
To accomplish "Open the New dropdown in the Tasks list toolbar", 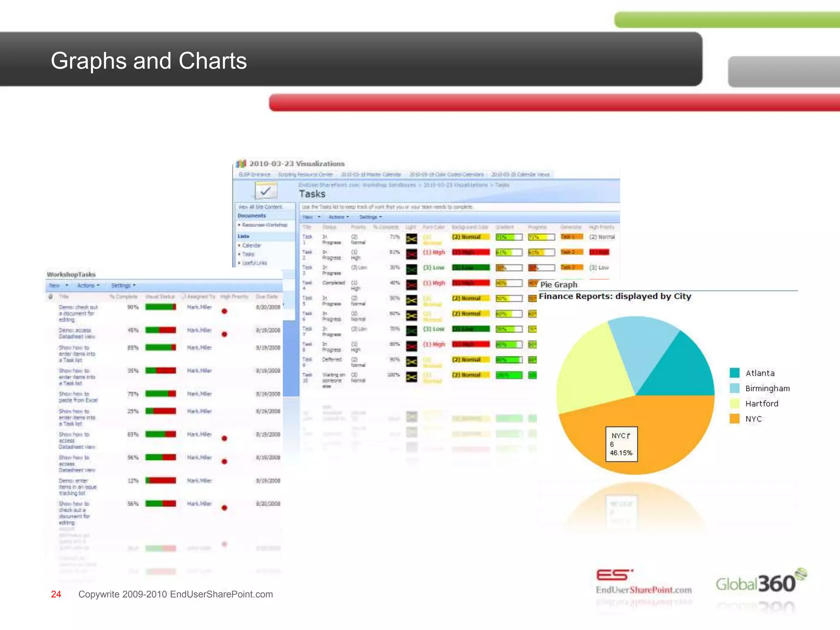I will [311, 217].
